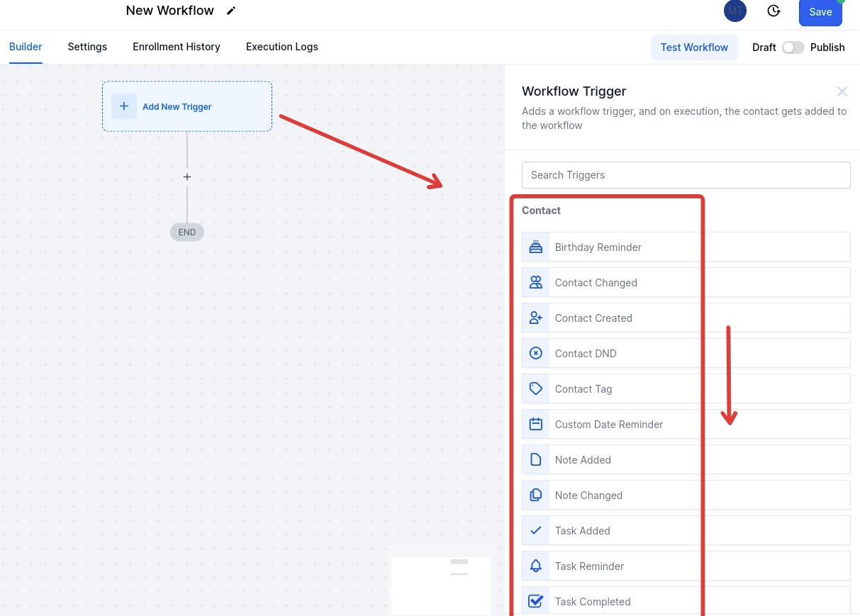Open the version history clock icon
Viewport: 860px width, 616px height.
(774, 11)
